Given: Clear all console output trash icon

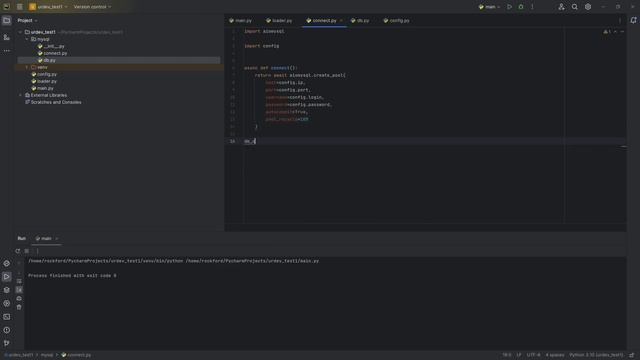Looking at the screenshot, I should pyautogui.click(x=19, y=307).
